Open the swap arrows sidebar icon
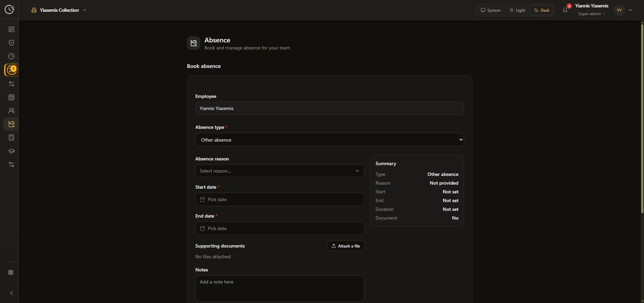This screenshot has height=303, width=644. [11, 84]
